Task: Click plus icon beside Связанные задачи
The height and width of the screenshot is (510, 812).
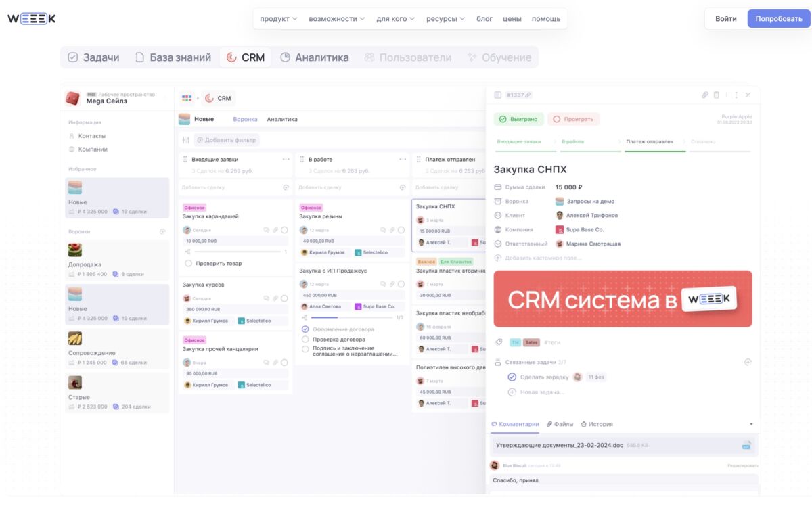Action: click(748, 362)
